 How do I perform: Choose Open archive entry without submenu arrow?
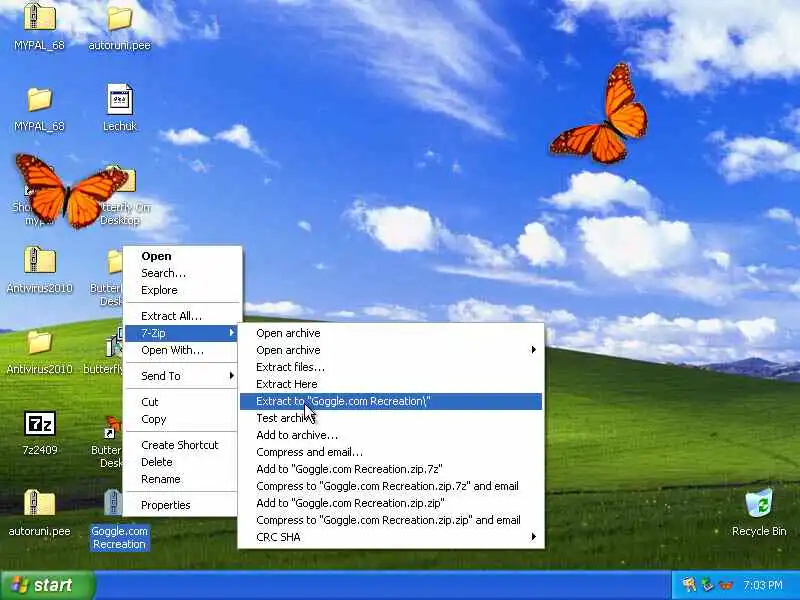point(391,333)
